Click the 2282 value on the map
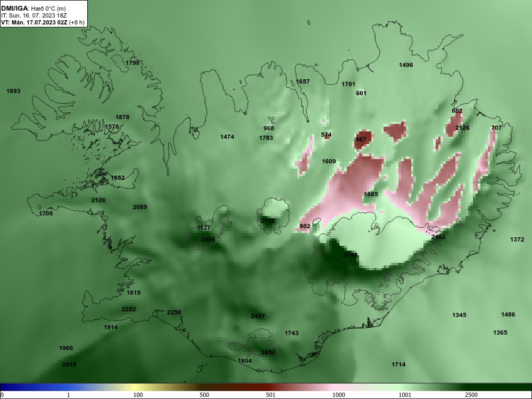 (129, 309)
